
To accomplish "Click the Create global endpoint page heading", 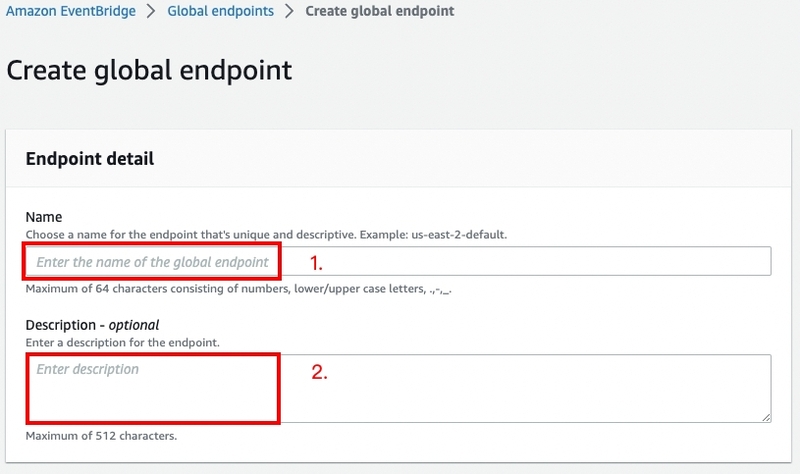I will pyautogui.click(x=149, y=70).
